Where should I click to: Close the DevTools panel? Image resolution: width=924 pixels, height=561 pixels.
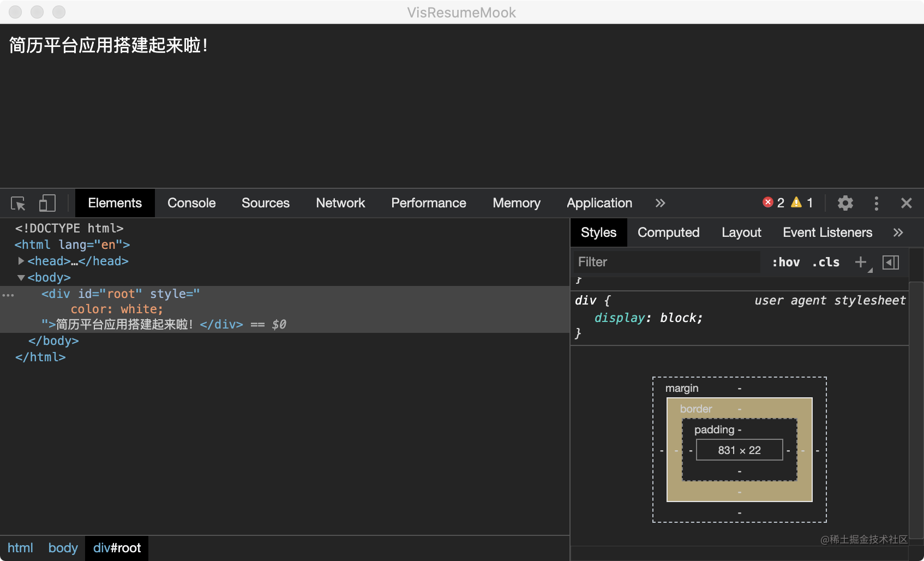(x=906, y=203)
